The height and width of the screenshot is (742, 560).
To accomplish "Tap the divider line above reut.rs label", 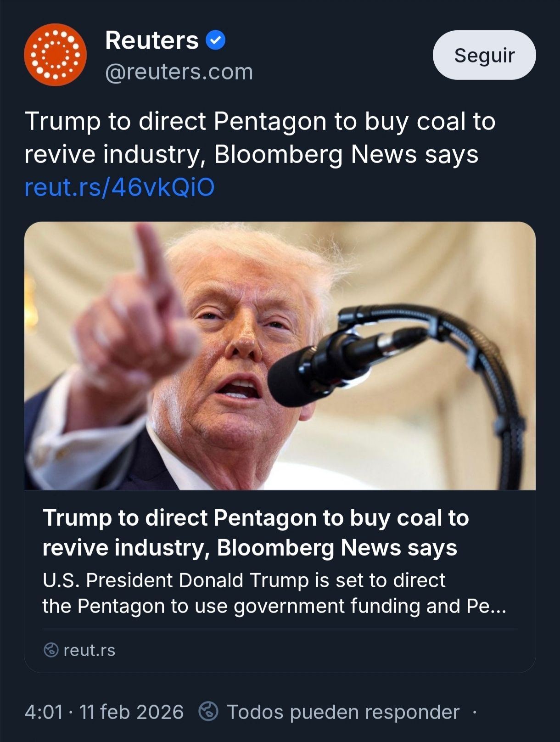I will tap(280, 629).
